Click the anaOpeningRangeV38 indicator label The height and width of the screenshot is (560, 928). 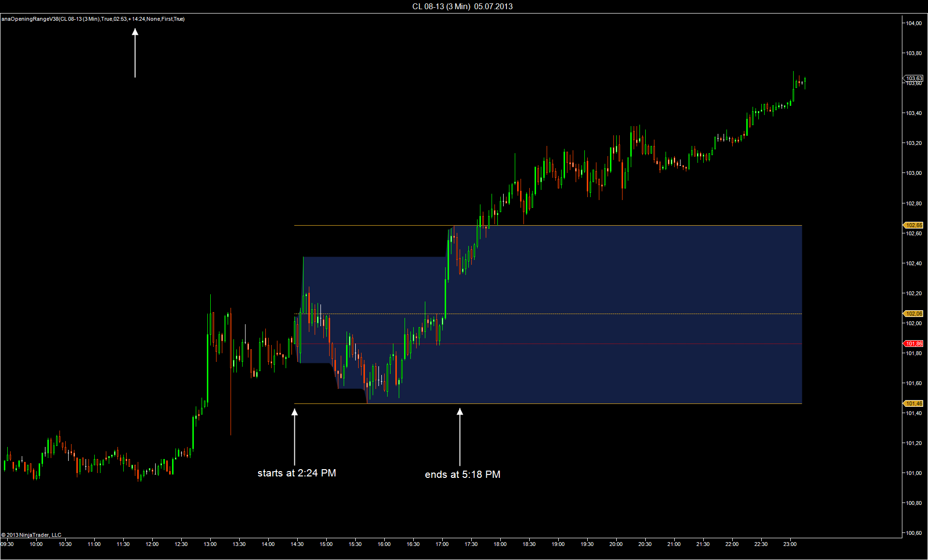[x=93, y=19]
